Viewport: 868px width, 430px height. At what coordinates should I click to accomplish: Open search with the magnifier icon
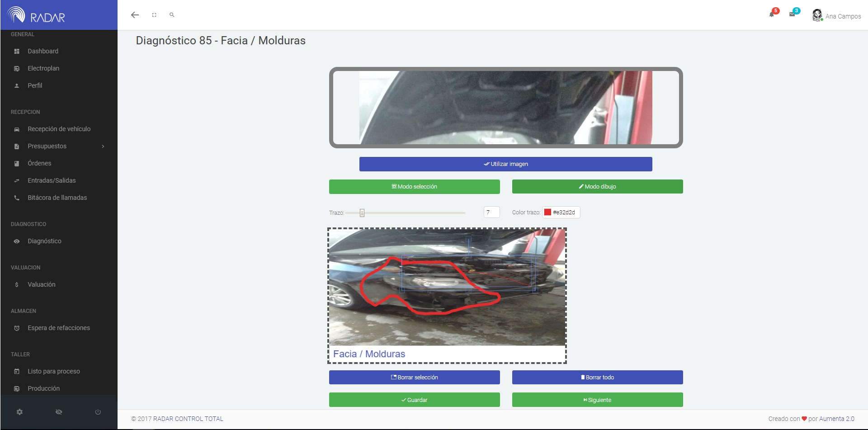coord(172,15)
